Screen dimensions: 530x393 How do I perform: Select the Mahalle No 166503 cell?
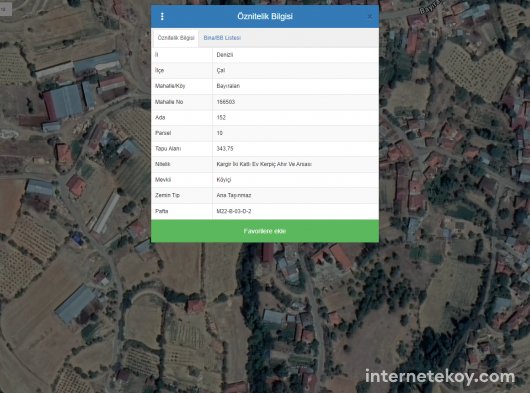[x=226, y=102]
